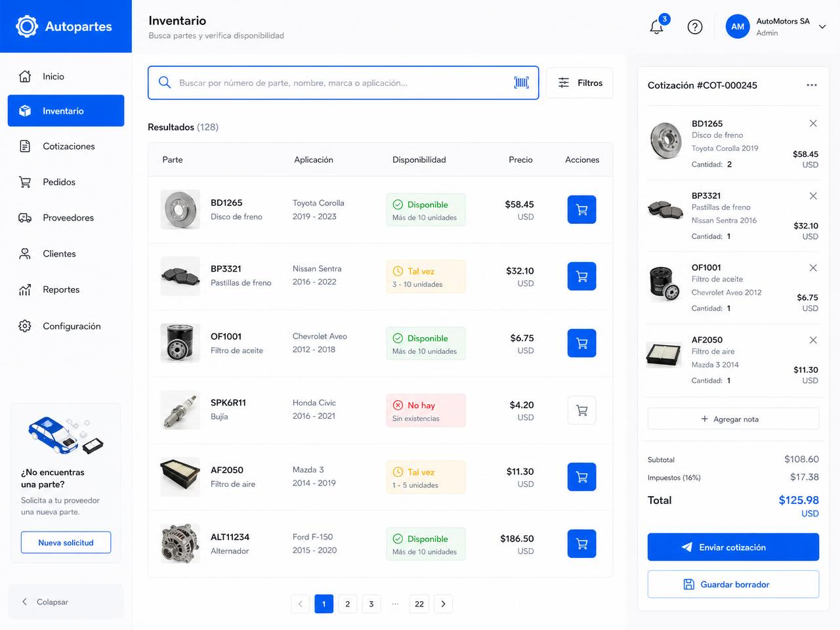This screenshot has width=840, height=630.
Task: Click the Toyota Corolla 2019 quotation detail
Action: 725,148
